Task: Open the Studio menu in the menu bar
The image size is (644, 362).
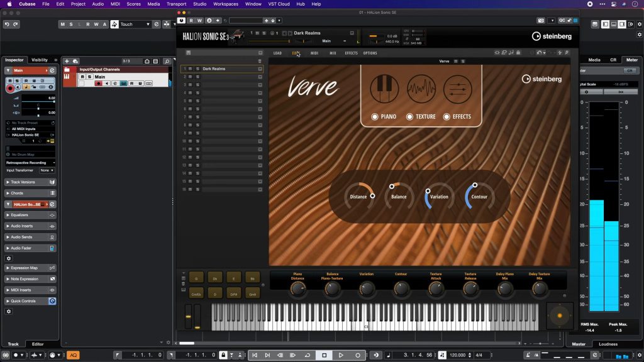Action: click(199, 4)
